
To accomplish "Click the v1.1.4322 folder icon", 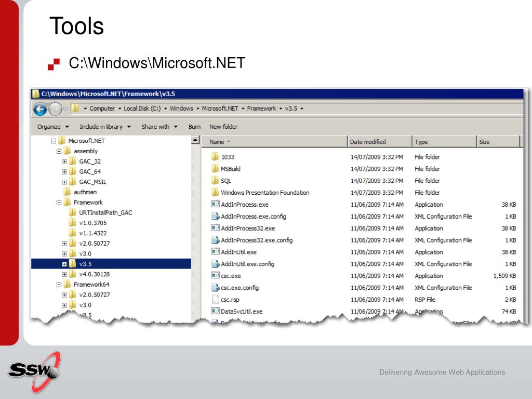I will [72, 233].
